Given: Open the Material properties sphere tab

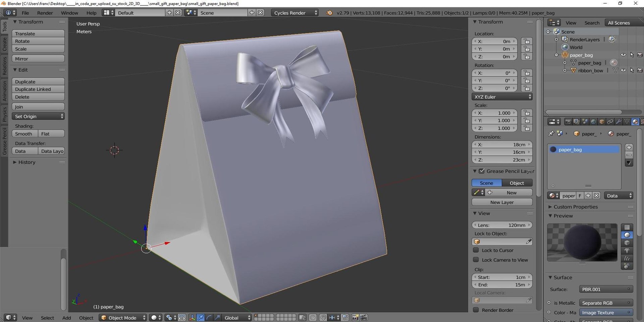Looking at the screenshot, I should tap(635, 122).
